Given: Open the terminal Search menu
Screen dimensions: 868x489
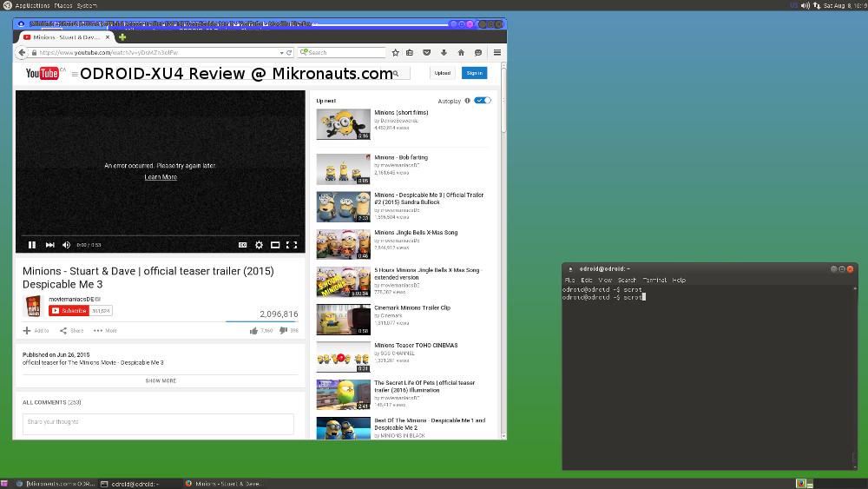Looking at the screenshot, I should point(627,281).
